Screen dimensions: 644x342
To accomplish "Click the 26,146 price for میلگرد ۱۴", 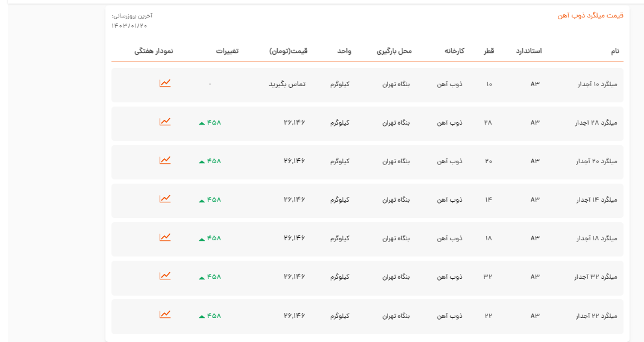I will pos(295,200).
